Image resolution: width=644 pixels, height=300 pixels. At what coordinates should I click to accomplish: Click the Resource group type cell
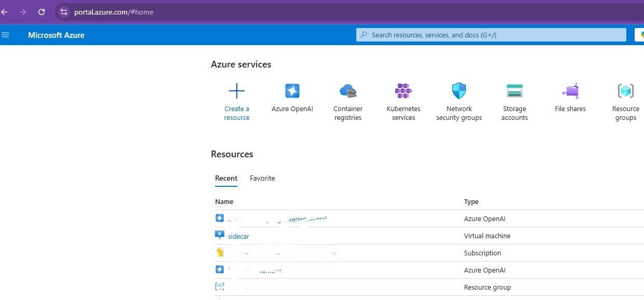(487, 287)
